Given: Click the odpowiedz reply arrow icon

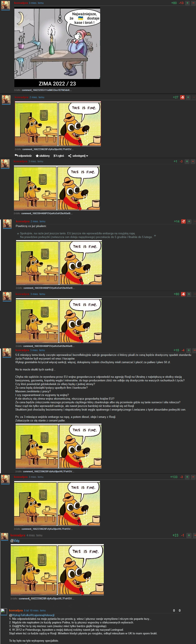Looking at the screenshot, I should point(16,155).
